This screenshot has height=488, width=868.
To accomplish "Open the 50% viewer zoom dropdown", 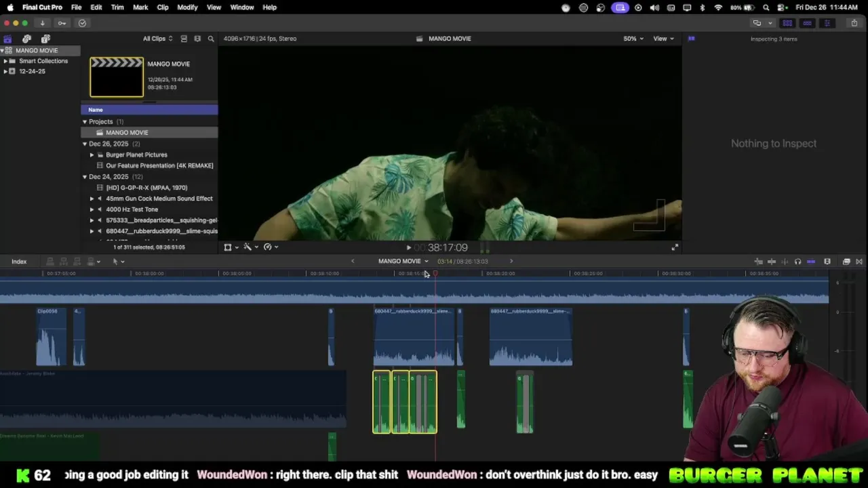I will pyautogui.click(x=633, y=39).
